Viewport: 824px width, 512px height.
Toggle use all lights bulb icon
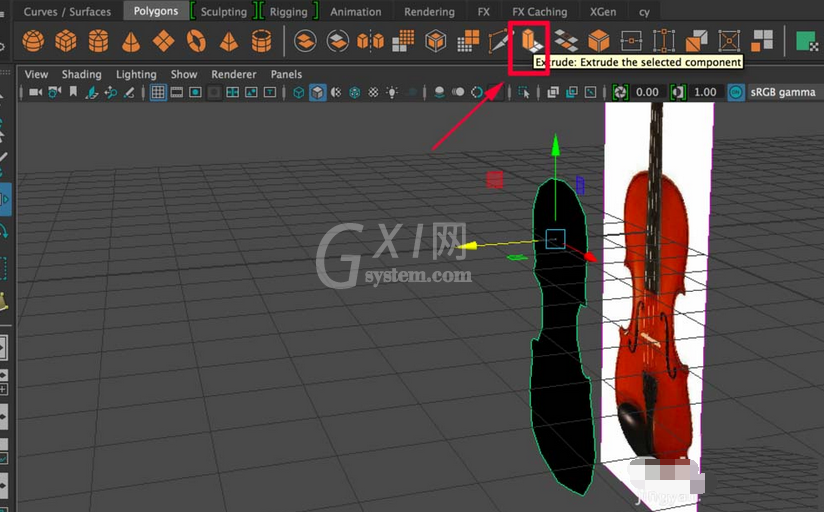392,93
